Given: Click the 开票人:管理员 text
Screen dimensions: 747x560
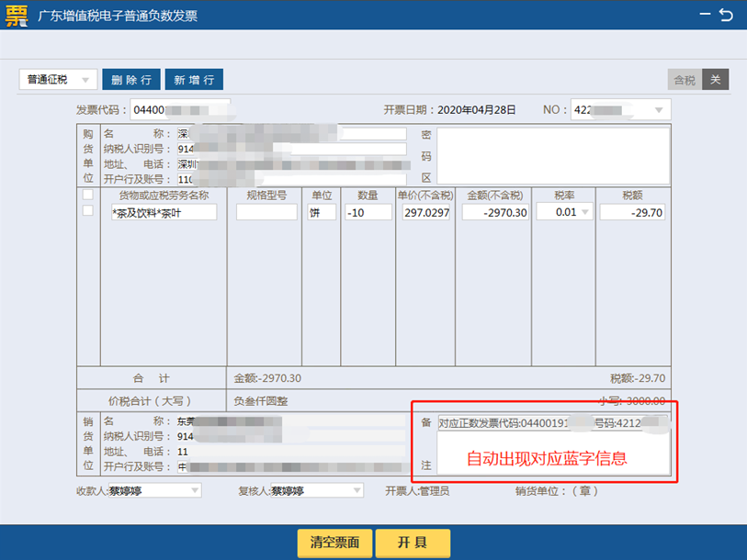Looking at the screenshot, I should [417, 491].
